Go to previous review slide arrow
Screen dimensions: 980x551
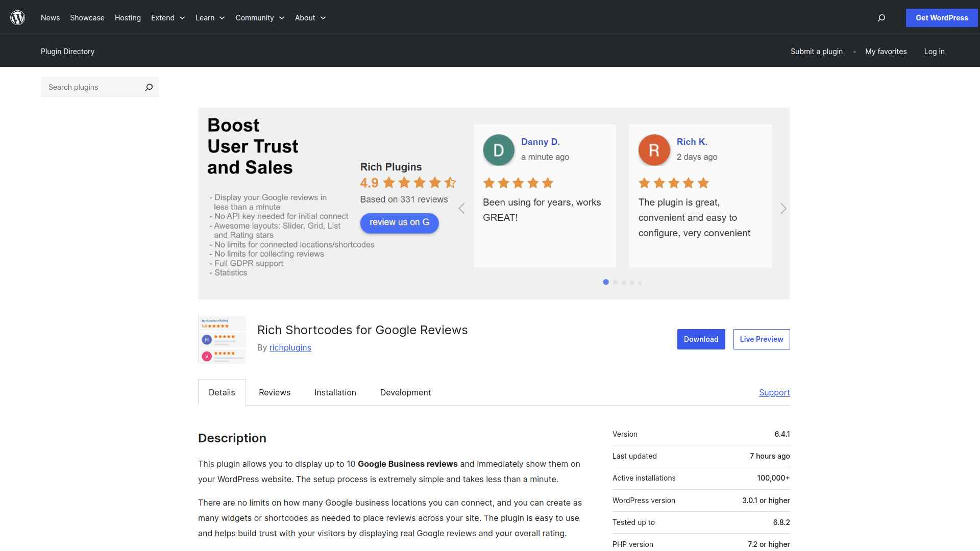(461, 208)
